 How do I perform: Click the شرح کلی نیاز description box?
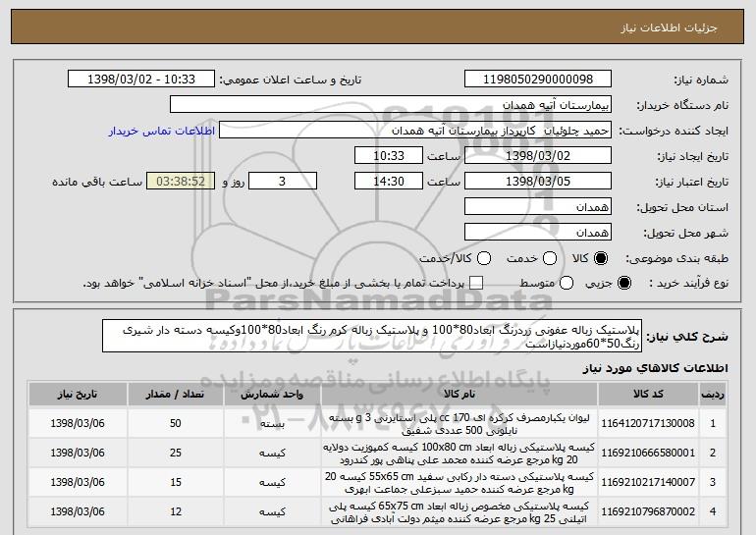pyautogui.click(x=372, y=336)
